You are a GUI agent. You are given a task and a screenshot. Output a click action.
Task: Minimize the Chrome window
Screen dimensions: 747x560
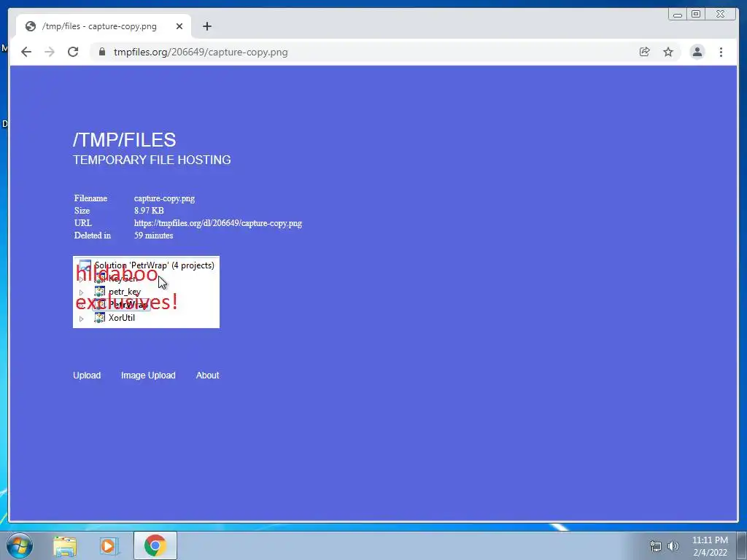tap(678, 15)
